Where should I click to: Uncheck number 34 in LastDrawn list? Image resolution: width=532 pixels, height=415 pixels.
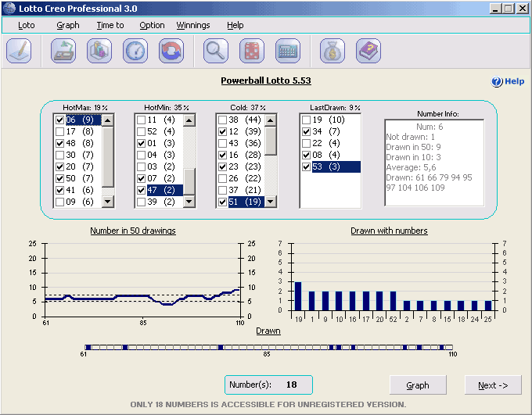point(306,131)
